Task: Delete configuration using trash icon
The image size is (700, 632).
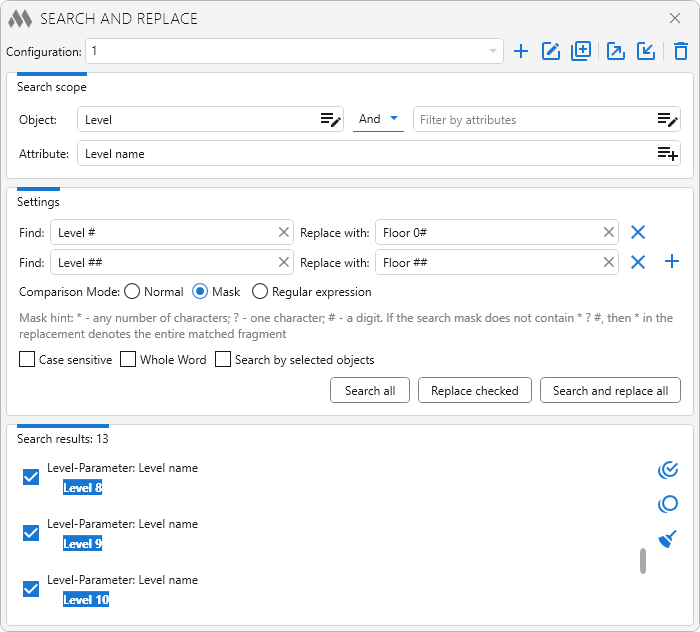Action: 681,51
